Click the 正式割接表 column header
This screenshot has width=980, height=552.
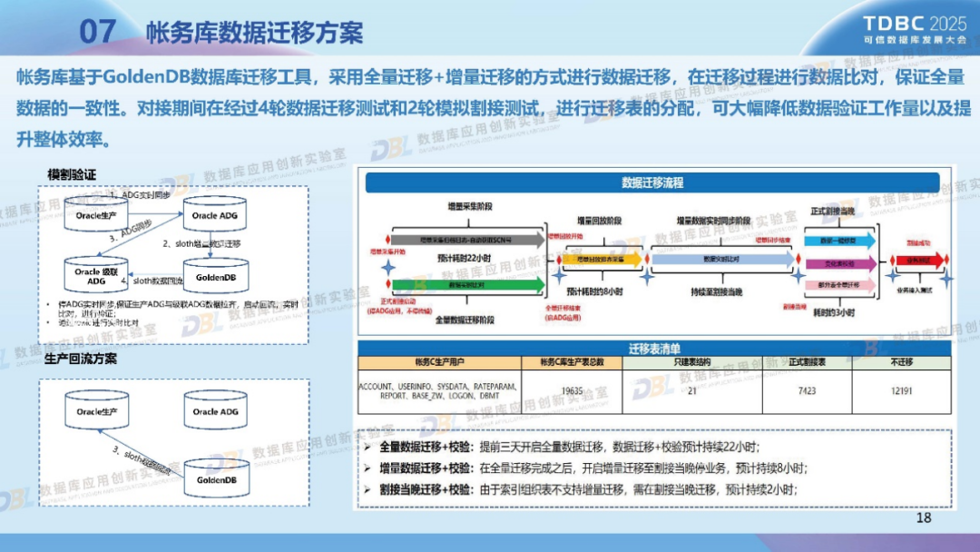807,362
